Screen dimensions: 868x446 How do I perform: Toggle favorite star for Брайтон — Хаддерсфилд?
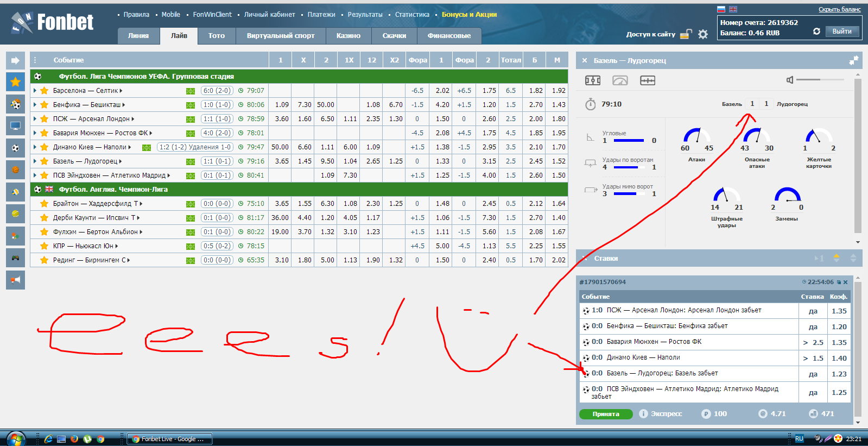[45, 204]
